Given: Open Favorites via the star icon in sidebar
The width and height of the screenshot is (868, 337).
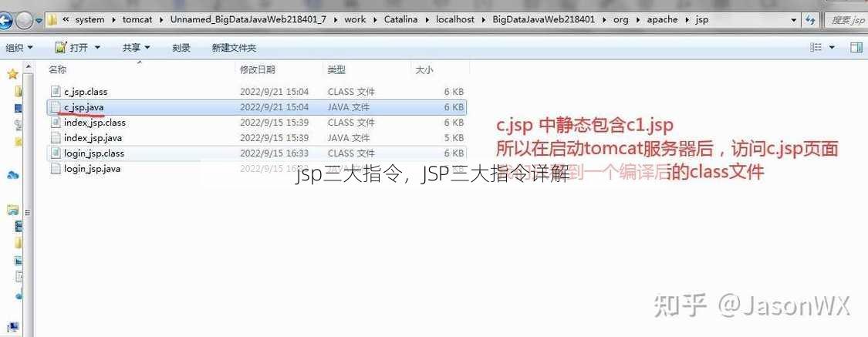Looking at the screenshot, I should click(12, 74).
